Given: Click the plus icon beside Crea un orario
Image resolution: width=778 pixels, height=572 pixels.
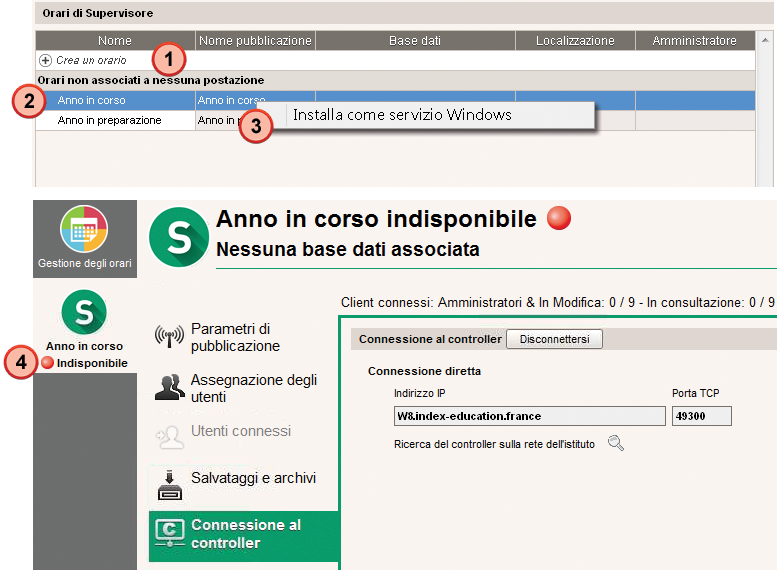Looking at the screenshot, I should 45,61.
